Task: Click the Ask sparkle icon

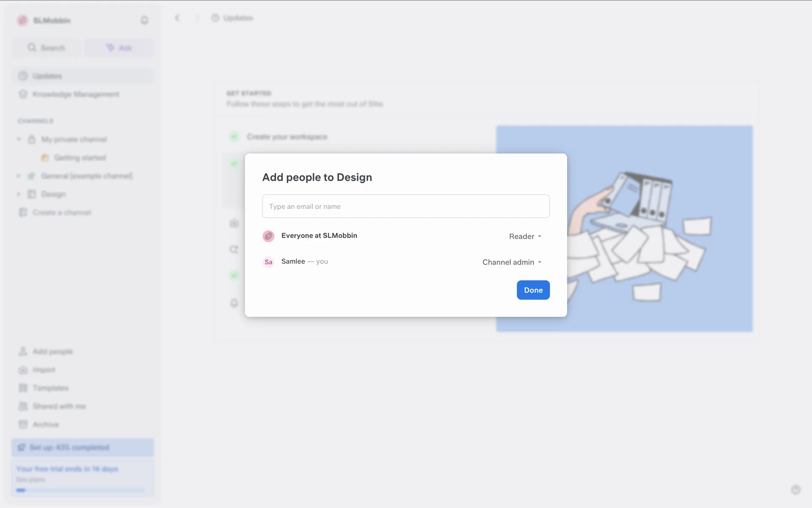Action: tap(110, 47)
